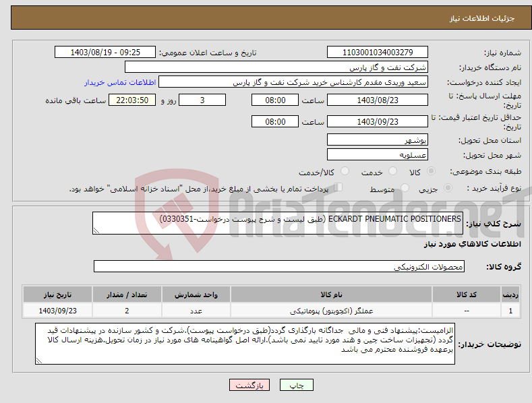The image size is (532, 403).
Task: Click the remaining time 22:03:50 field
Action: coord(132,100)
